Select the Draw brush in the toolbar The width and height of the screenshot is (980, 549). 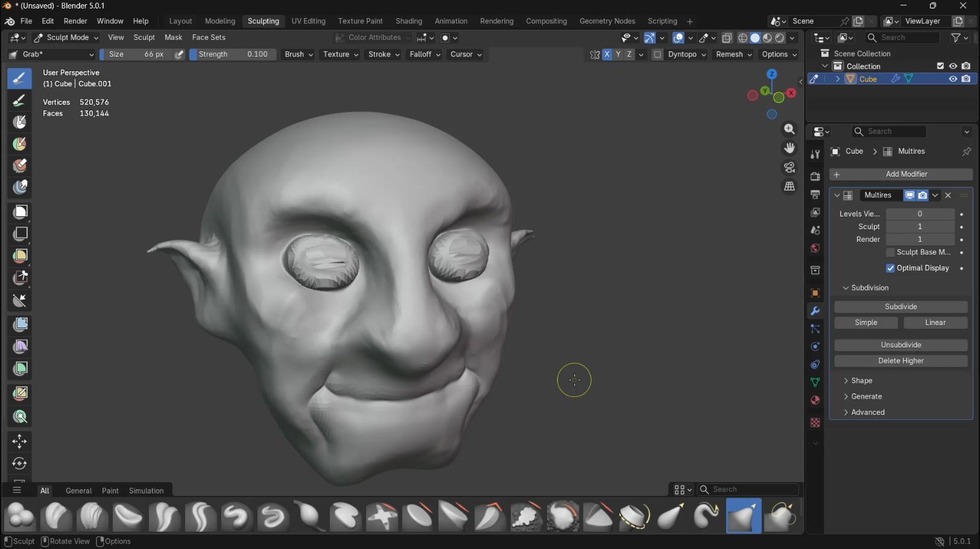pos(20,78)
